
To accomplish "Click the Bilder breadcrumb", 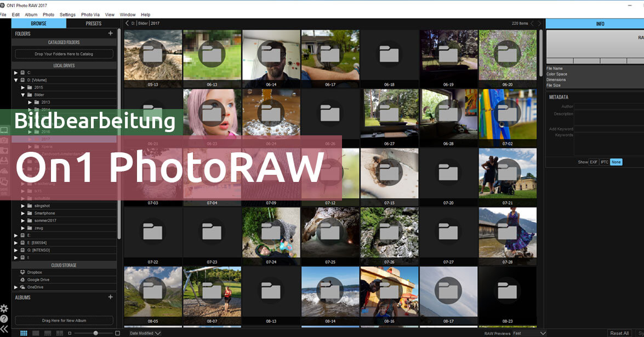I will click(143, 24).
